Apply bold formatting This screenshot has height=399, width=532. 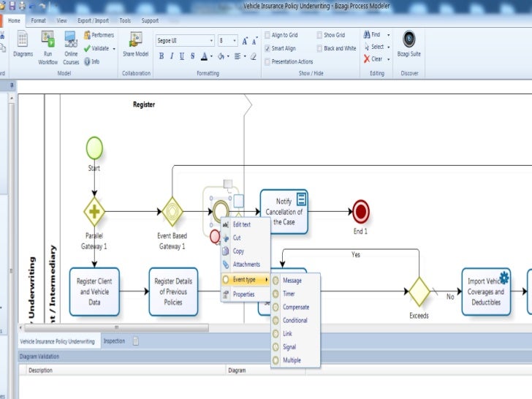tap(161, 56)
